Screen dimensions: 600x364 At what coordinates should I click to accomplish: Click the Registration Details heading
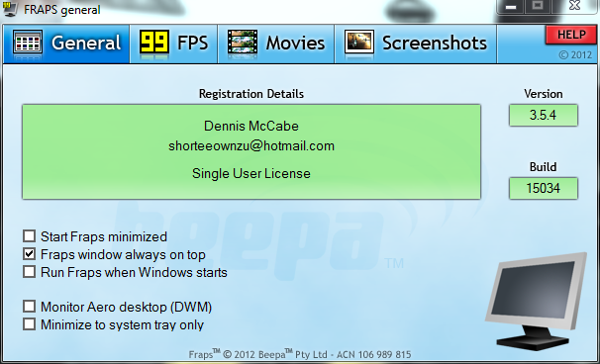(x=251, y=94)
